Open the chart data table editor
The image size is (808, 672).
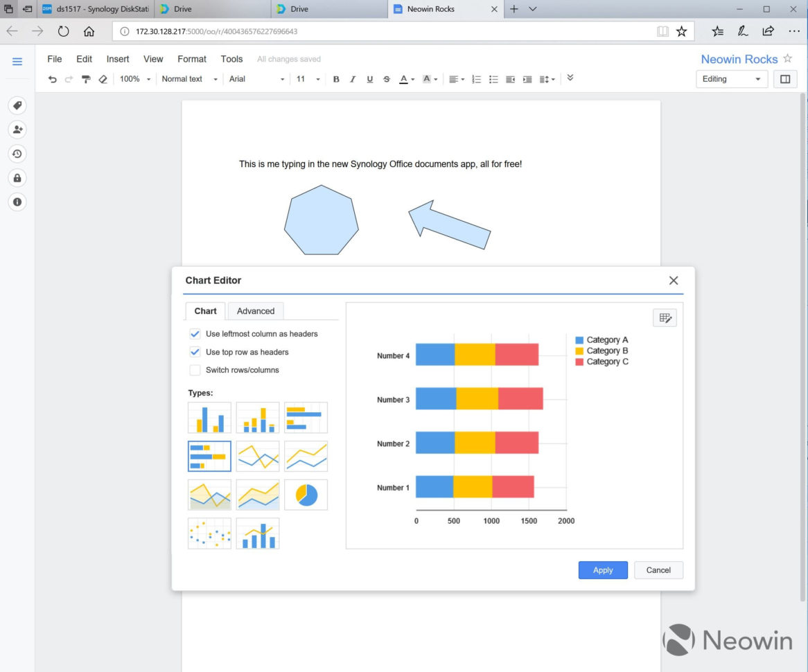click(665, 317)
